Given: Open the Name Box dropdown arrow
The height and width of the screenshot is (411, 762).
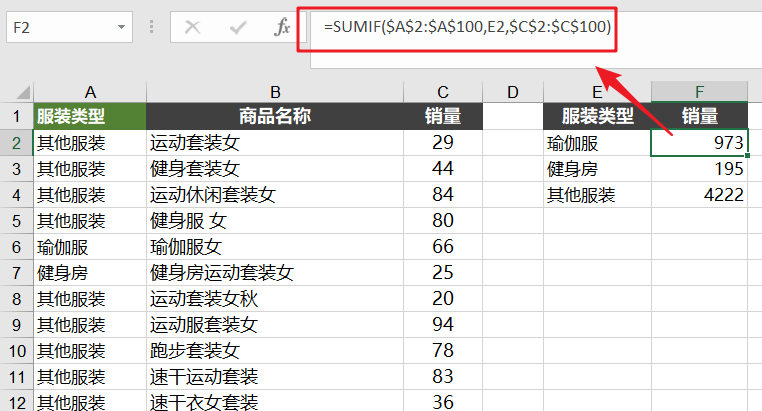Looking at the screenshot, I should [x=121, y=27].
